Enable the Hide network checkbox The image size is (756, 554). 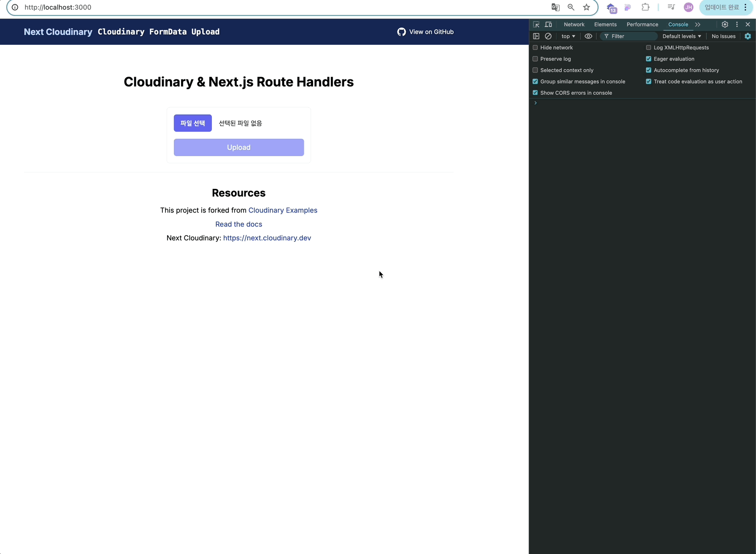coord(535,48)
